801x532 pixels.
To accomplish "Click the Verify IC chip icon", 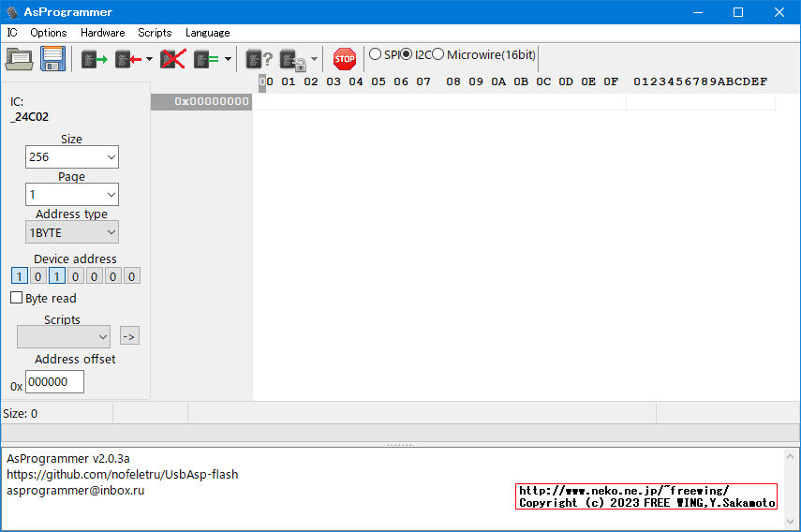I will pos(206,59).
